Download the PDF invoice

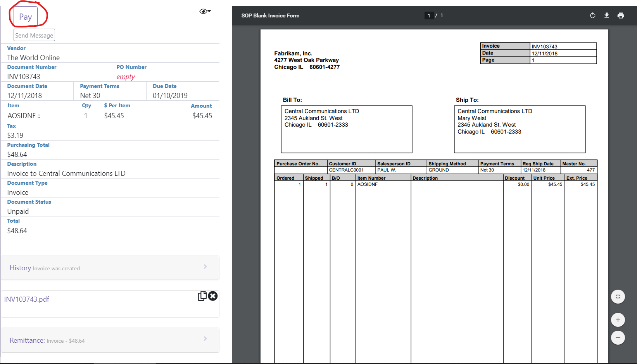pyautogui.click(x=606, y=15)
